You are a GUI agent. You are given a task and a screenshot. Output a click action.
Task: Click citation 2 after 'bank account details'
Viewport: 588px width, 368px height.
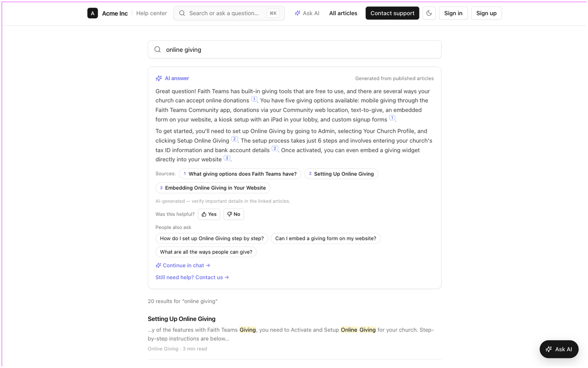(x=275, y=148)
